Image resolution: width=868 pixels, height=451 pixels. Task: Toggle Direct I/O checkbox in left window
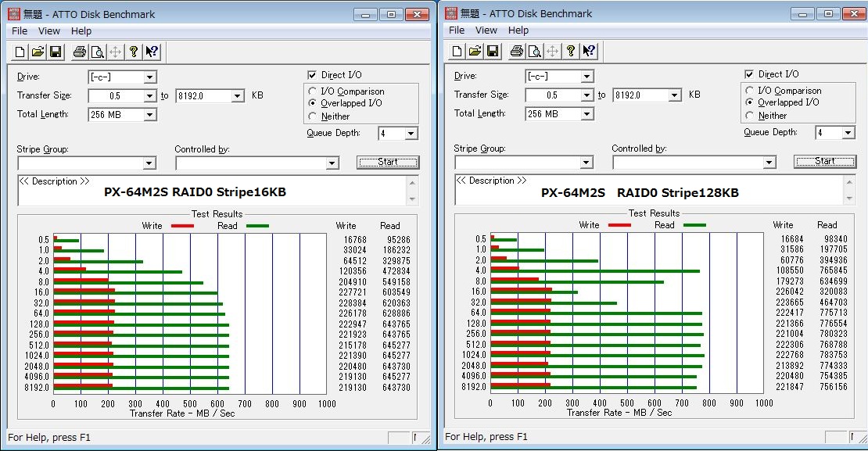[312, 75]
